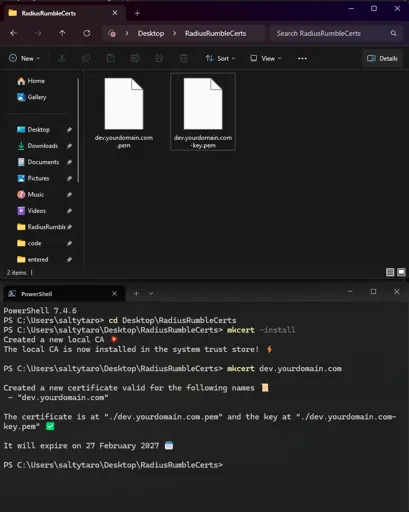Select RadiusRumbleCerts in the address breadcrumb
This screenshot has width=409, height=512.
pyautogui.click(x=216, y=33)
